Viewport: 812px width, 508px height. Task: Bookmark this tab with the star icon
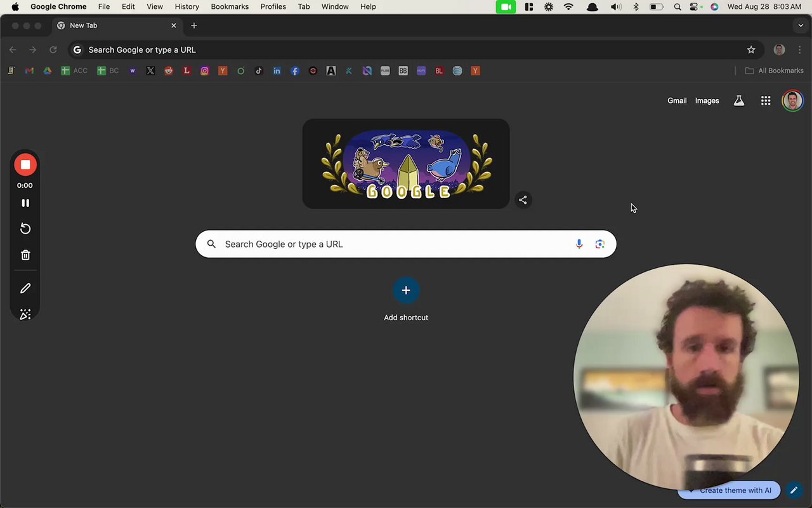[x=751, y=50]
